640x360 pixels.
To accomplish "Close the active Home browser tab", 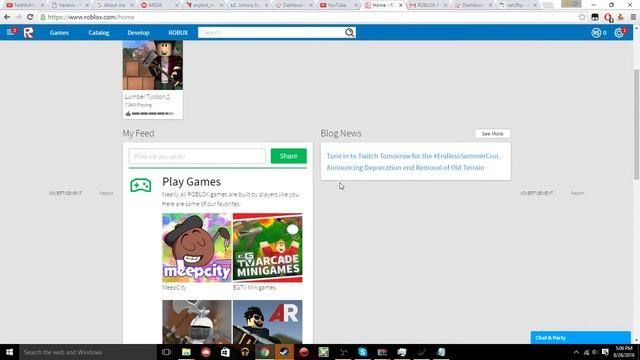I will pyautogui.click(x=400, y=5).
